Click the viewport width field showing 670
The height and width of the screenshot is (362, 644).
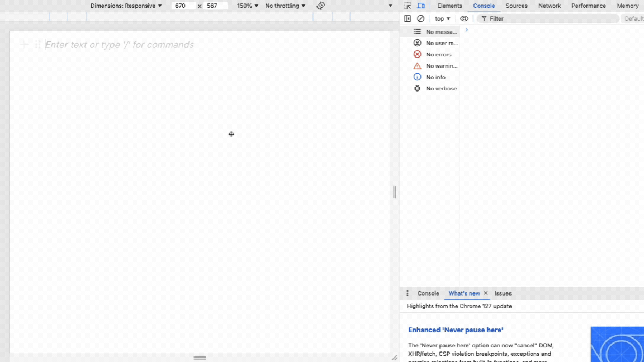point(183,6)
